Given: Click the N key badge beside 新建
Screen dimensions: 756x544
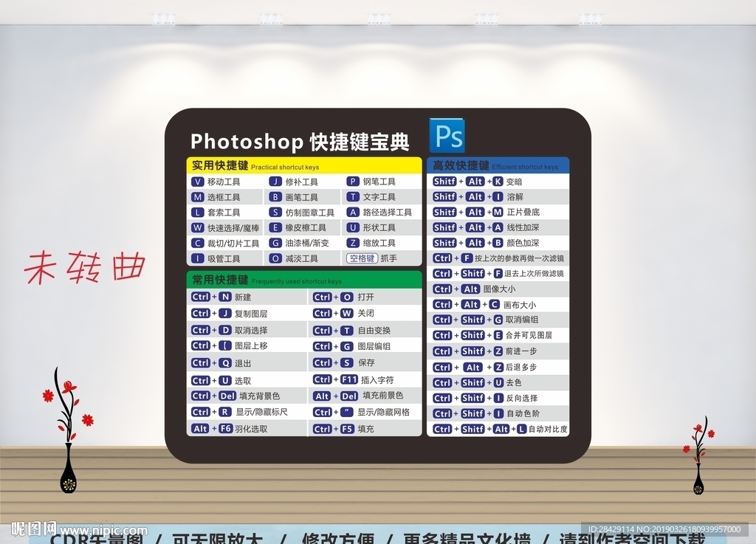Looking at the screenshot, I should 225,297.
